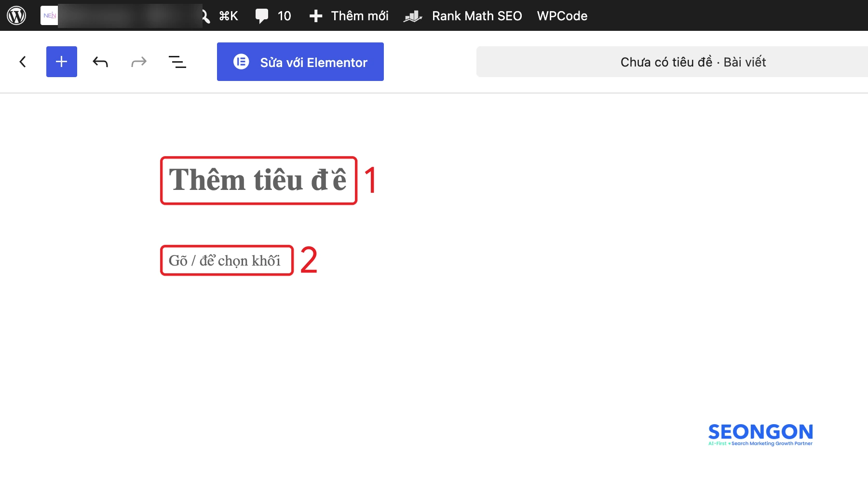The width and height of the screenshot is (868, 482).
Task: Open the Chưa có tiêu đề command bar
Action: pyautogui.click(x=672, y=62)
